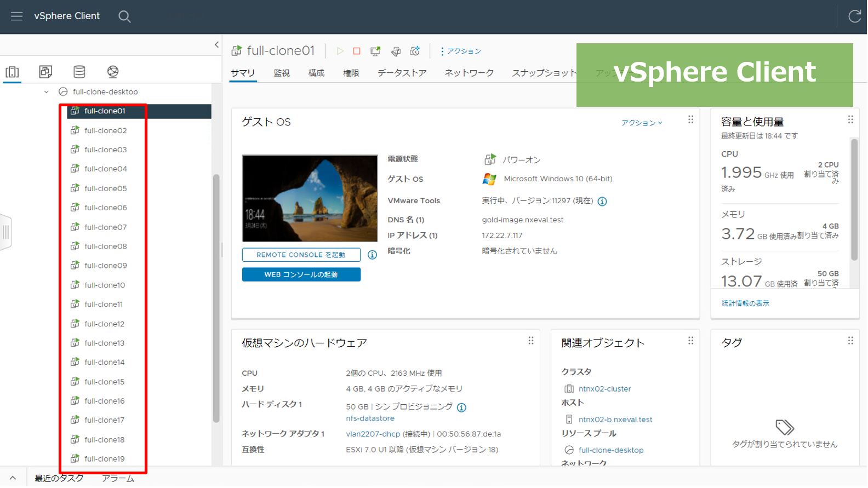The height and width of the screenshot is (488, 868).
Task: Open the アクション menu in VM header
Action: point(461,51)
